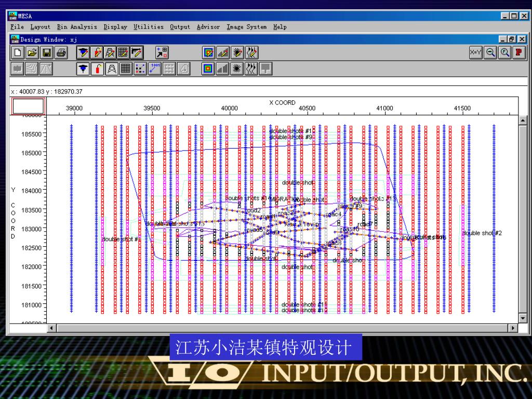The height and width of the screenshot is (399, 532).
Task: Click the grayed template lines icon
Action: [169, 69]
